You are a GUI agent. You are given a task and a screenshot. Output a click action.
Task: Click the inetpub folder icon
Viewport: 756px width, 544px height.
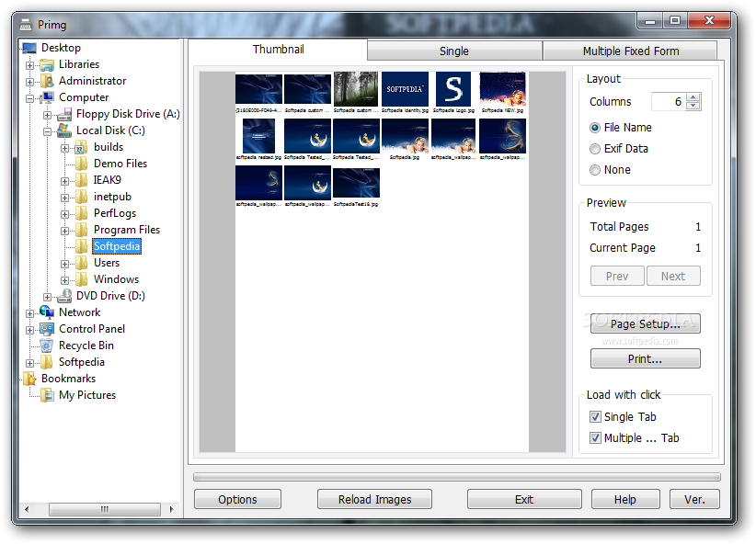coord(81,197)
